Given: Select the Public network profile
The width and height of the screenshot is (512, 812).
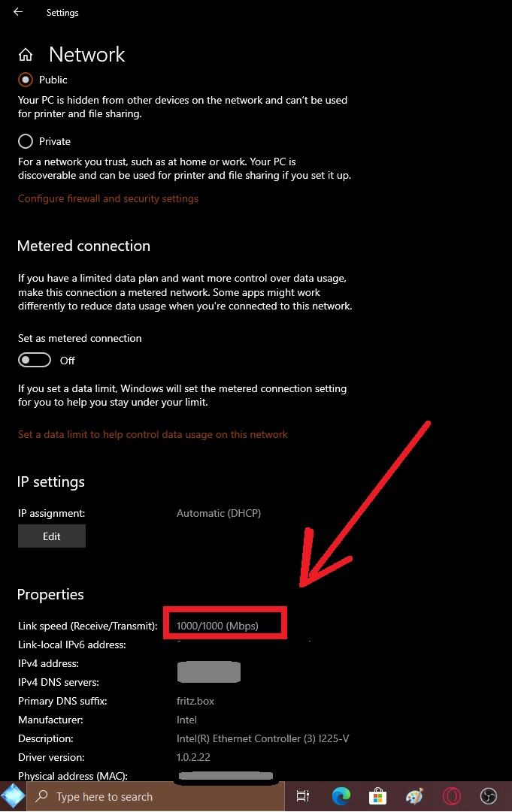Looking at the screenshot, I should coord(26,80).
